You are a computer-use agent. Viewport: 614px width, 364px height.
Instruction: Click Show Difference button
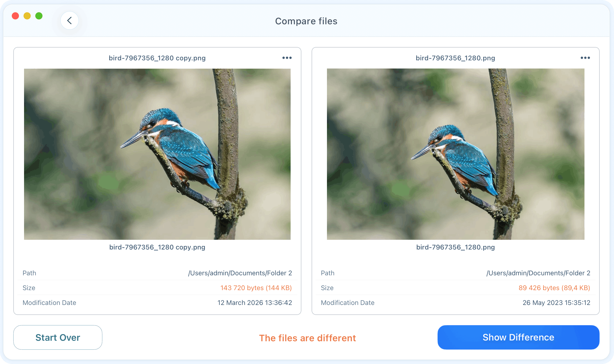pos(518,337)
